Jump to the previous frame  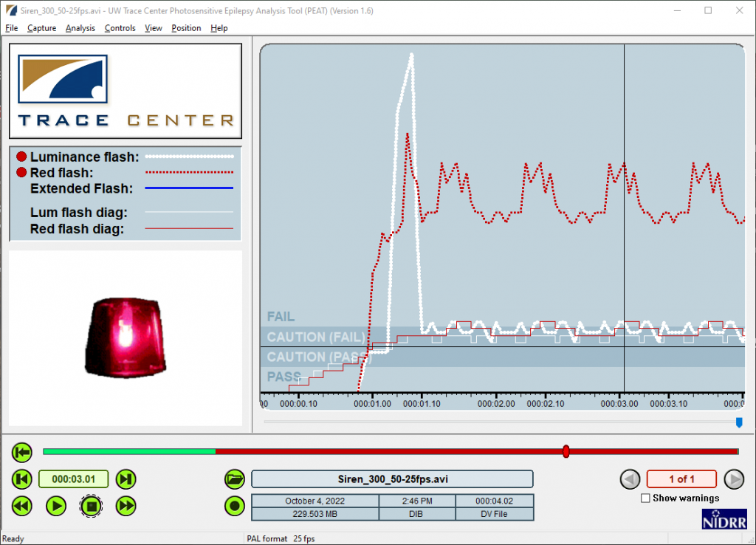22,479
